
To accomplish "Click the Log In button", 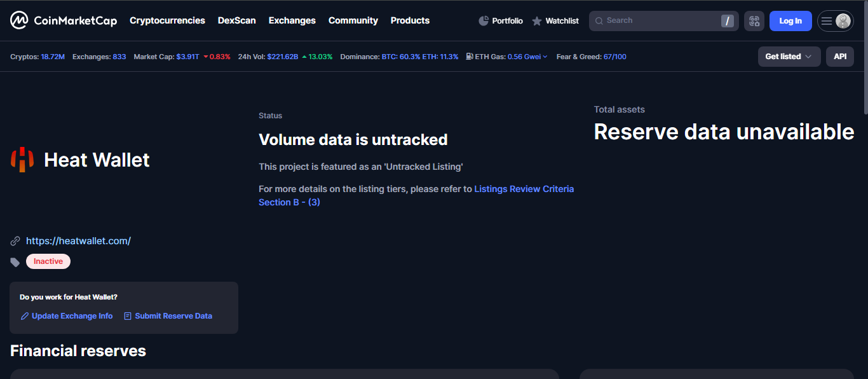I will pyautogui.click(x=790, y=21).
